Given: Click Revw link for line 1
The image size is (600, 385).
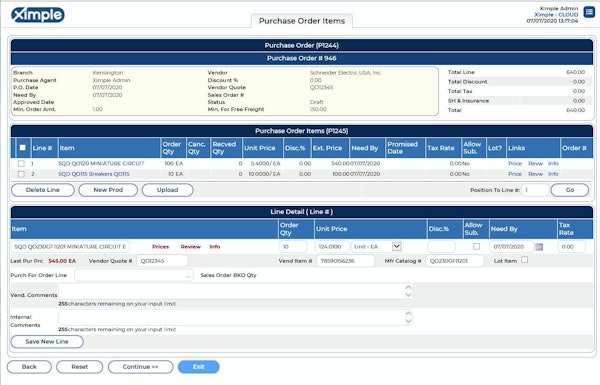Looking at the screenshot, I should [x=535, y=163].
